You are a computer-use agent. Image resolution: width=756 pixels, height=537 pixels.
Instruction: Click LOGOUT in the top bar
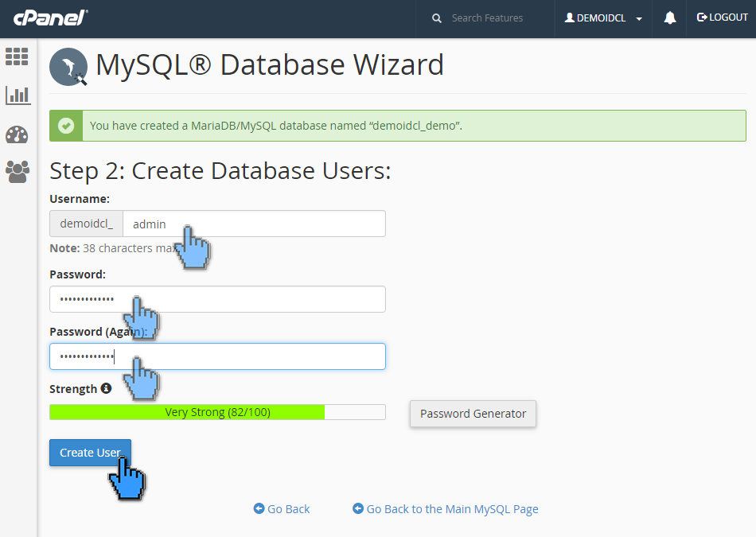[723, 17]
